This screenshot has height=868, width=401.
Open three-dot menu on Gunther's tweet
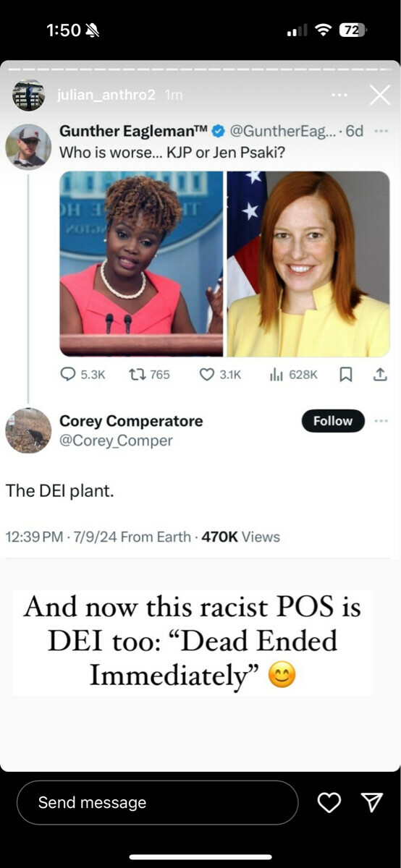[x=381, y=132]
